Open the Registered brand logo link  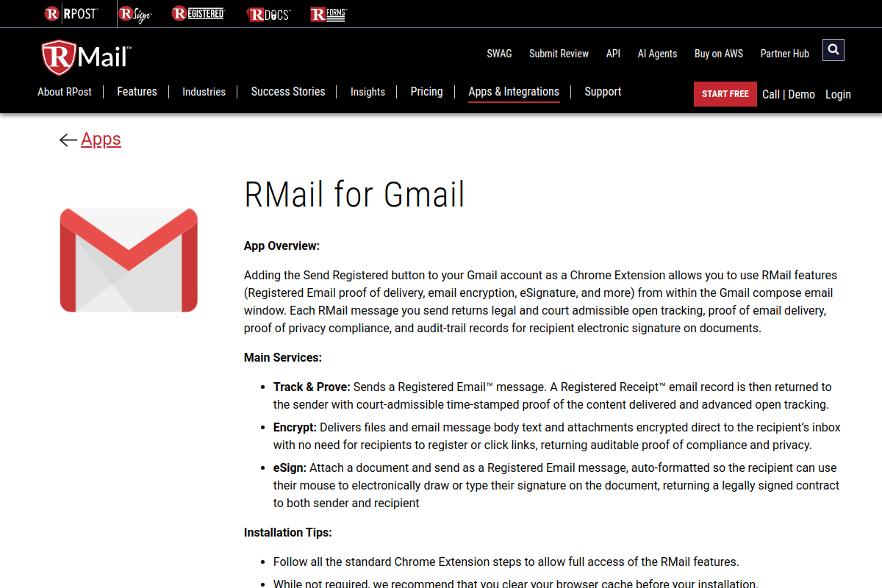[x=198, y=13]
